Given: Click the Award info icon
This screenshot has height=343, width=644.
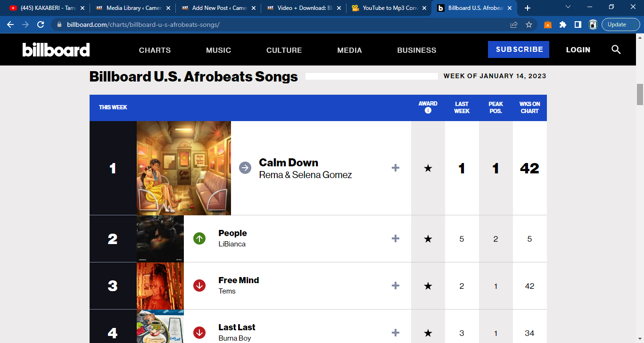Looking at the screenshot, I should pos(428,111).
